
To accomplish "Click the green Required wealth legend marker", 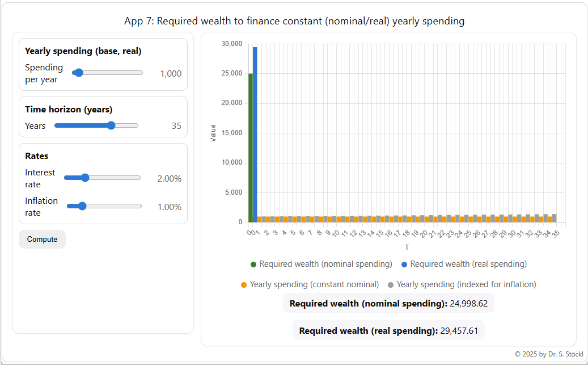I will [254, 264].
